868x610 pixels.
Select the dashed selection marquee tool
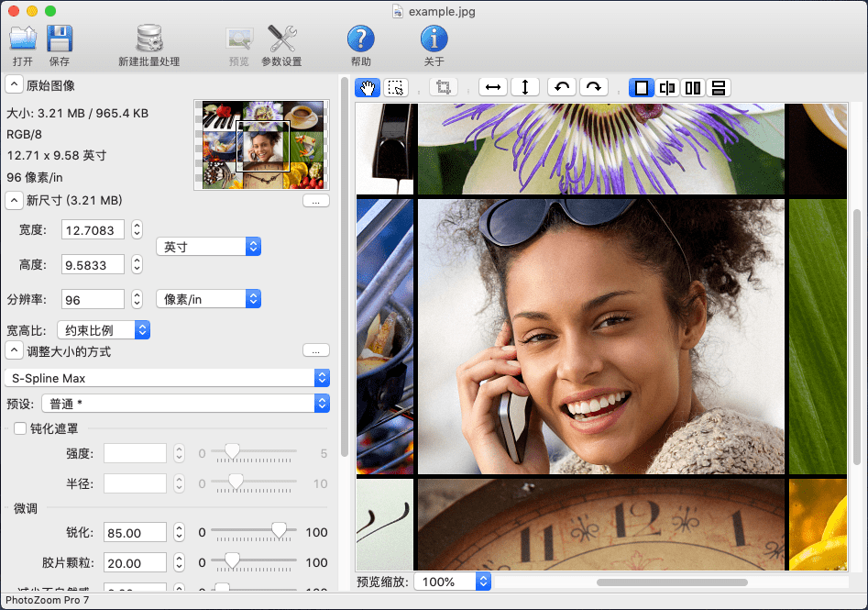pyautogui.click(x=395, y=87)
